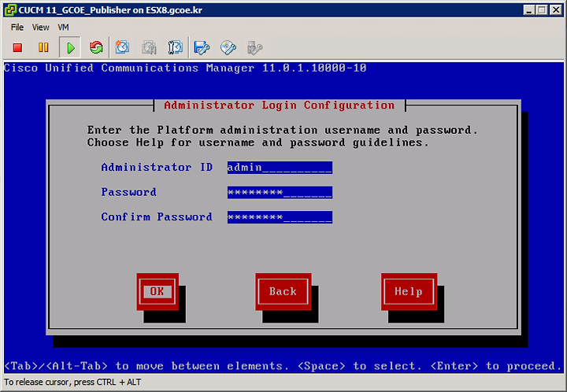Click the Password input field
This screenshot has width=567, height=392.
(x=280, y=192)
